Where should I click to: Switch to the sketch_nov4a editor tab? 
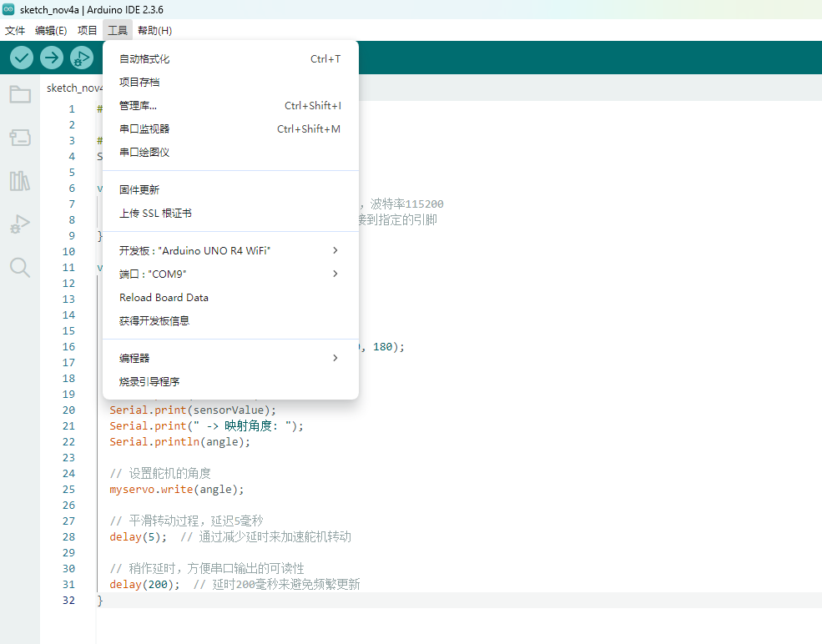[74, 88]
